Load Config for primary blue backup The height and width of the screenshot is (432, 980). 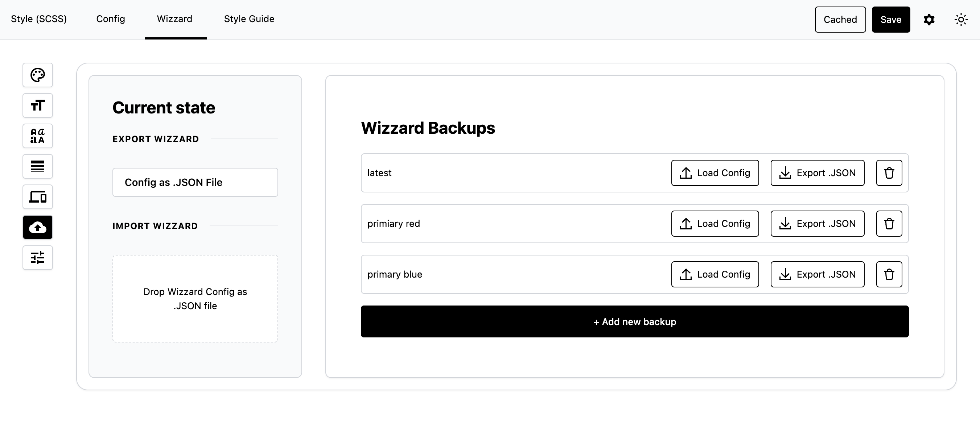coord(715,274)
